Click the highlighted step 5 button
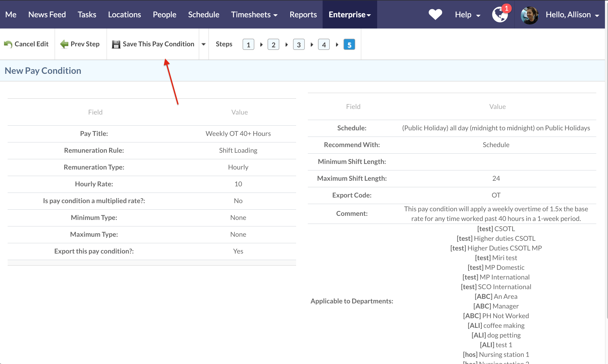Image resolution: width=608 pixels, height=364 pixels. coord(349,45)
